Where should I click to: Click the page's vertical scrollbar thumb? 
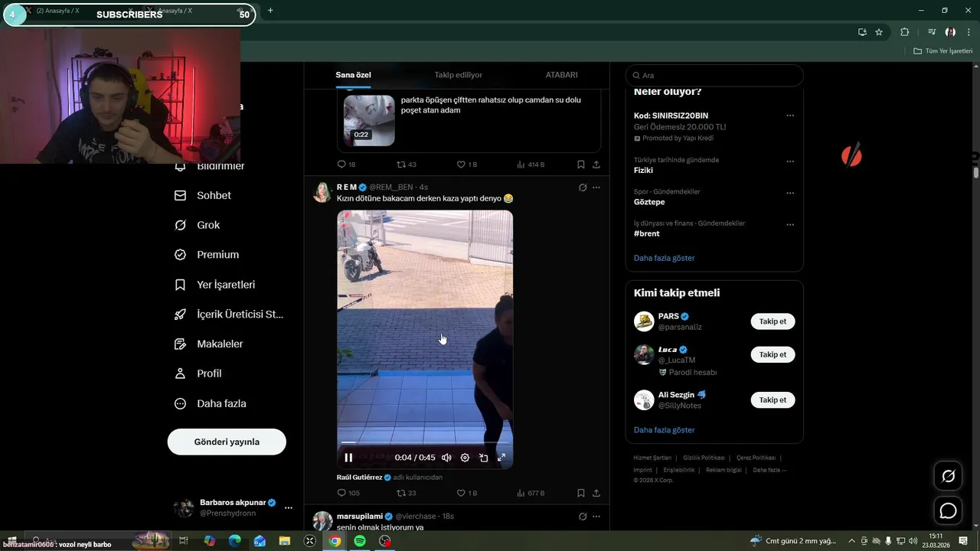point(976,172)
